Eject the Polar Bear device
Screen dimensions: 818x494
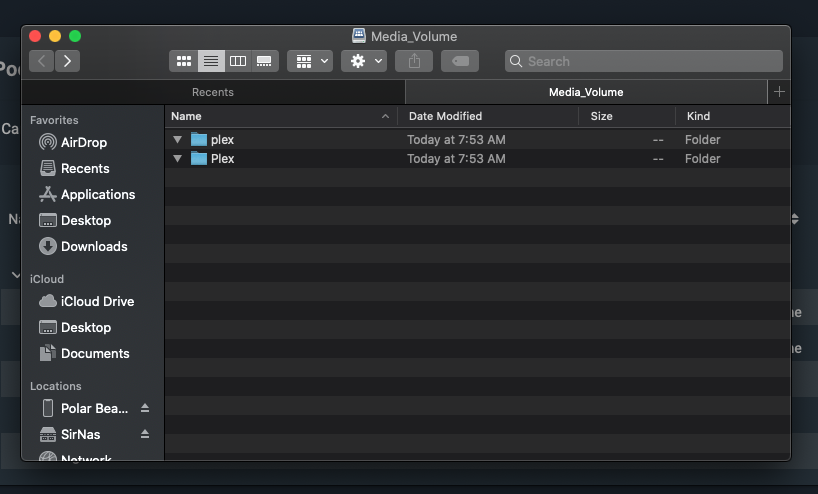(x=145, y=408)
